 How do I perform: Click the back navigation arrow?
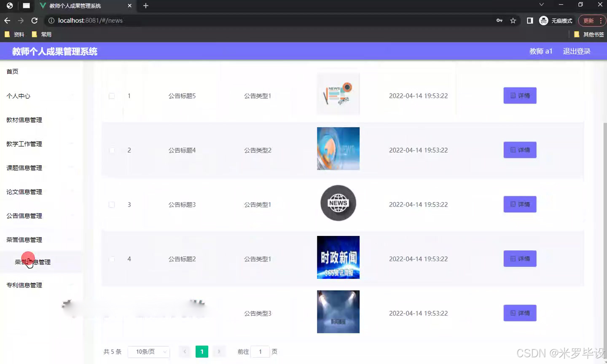pos(7,20)
